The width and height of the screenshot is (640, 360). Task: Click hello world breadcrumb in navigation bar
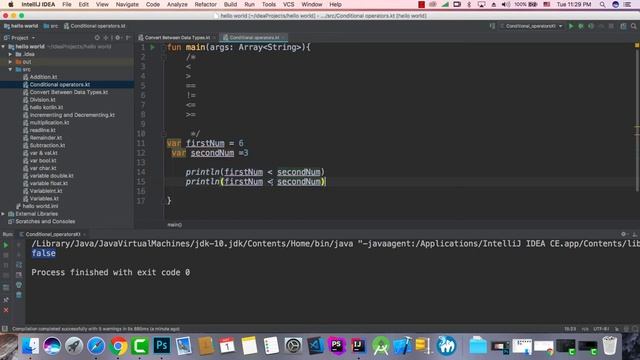(21, 26)
